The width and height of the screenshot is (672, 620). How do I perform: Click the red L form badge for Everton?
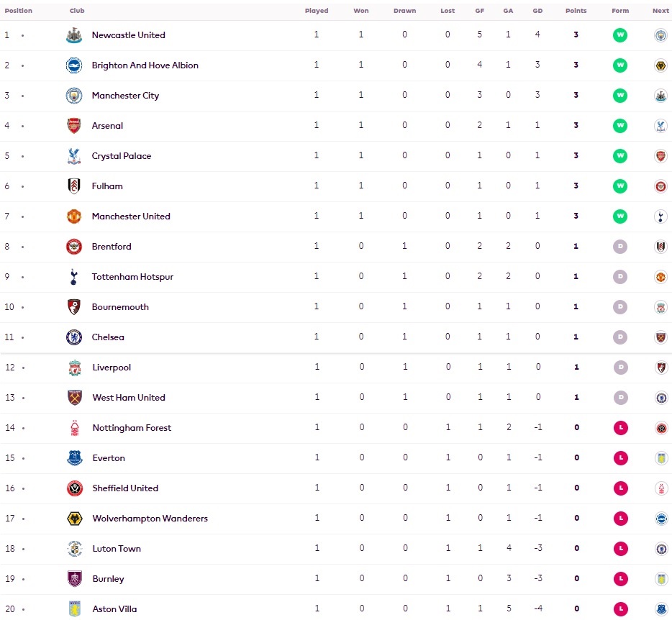point(619,458)
